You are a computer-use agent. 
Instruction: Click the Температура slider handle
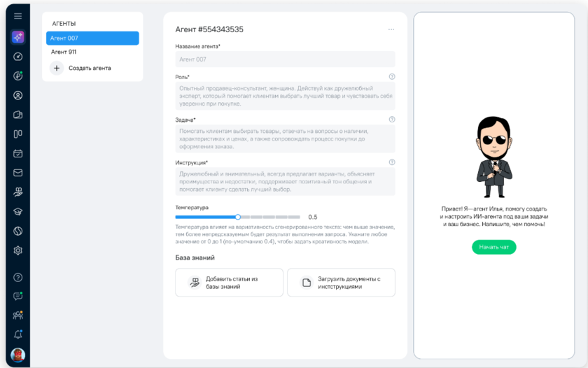click(238, 217)
